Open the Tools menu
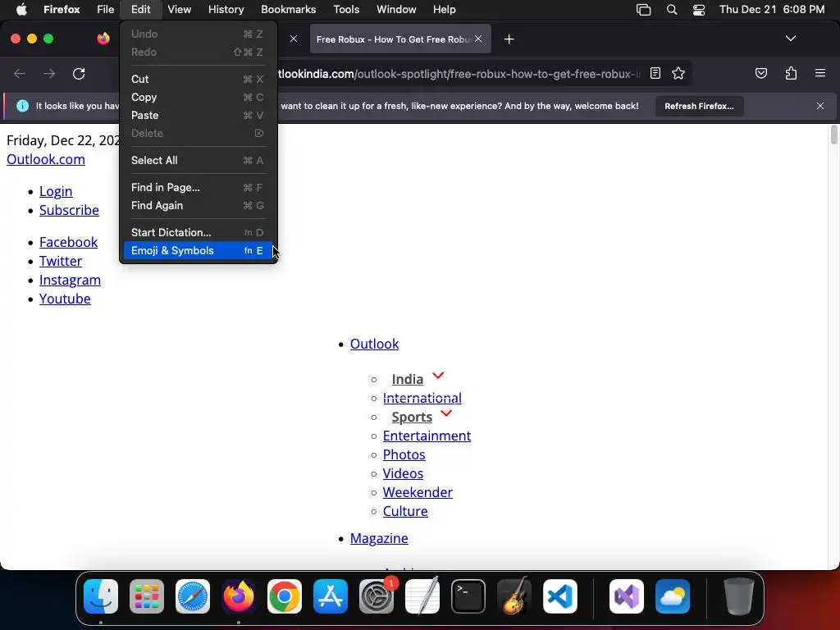Screen dimensions: 840x630 coord(346,10)
